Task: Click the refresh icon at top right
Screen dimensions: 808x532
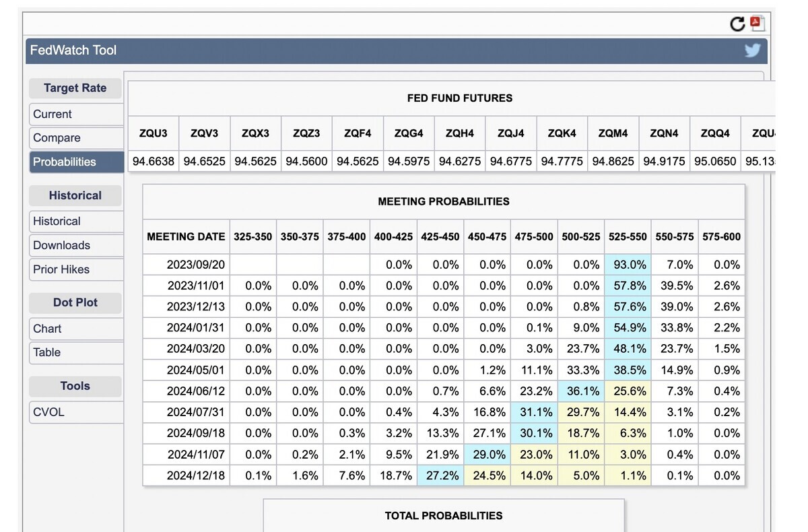Action: click(x=738, y=24)
